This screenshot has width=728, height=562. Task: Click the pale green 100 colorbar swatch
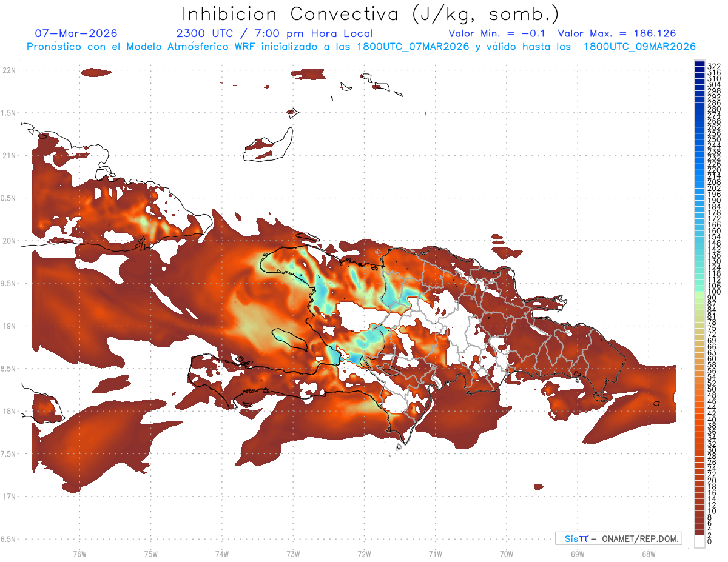pos(699,295)
